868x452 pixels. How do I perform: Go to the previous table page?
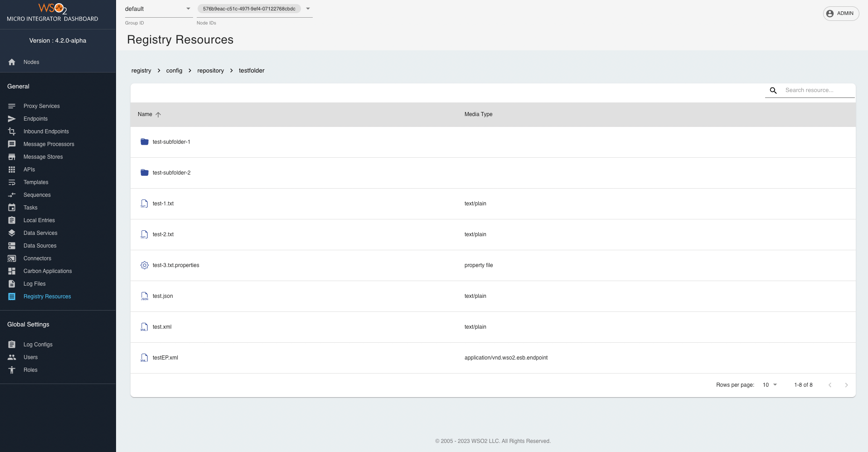click(x=830, y=385)
